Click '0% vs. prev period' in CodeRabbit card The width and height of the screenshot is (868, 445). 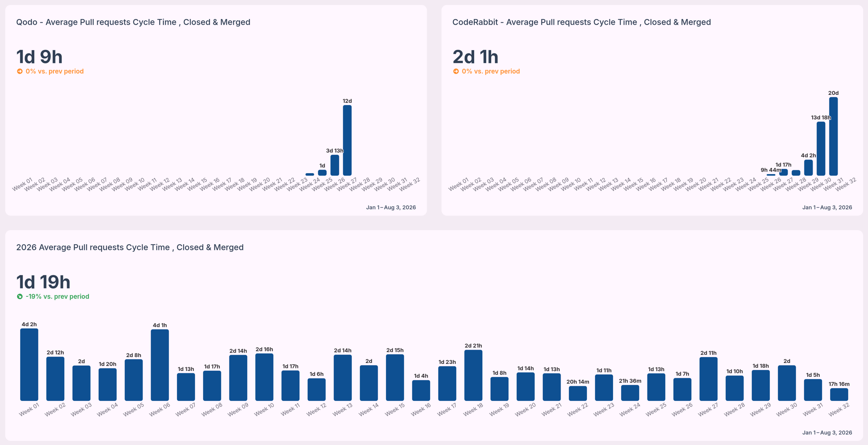click(491, 71)
